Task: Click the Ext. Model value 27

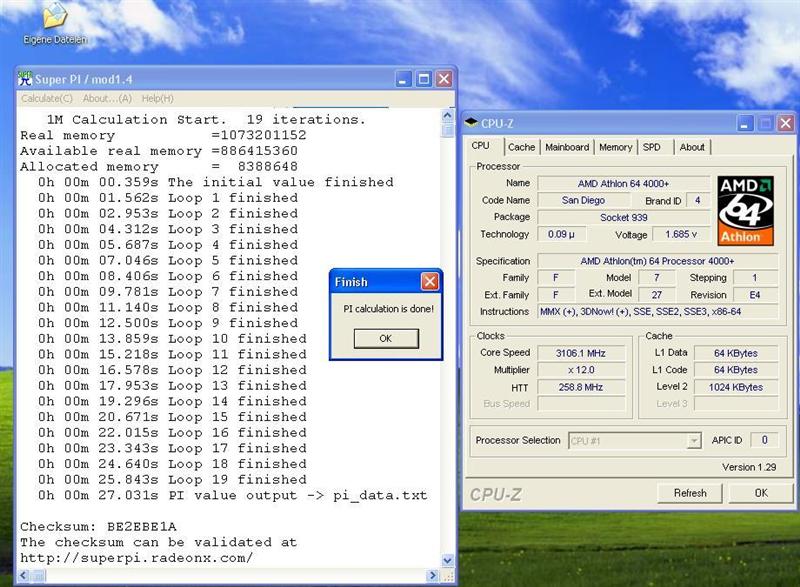Action: 657,295
